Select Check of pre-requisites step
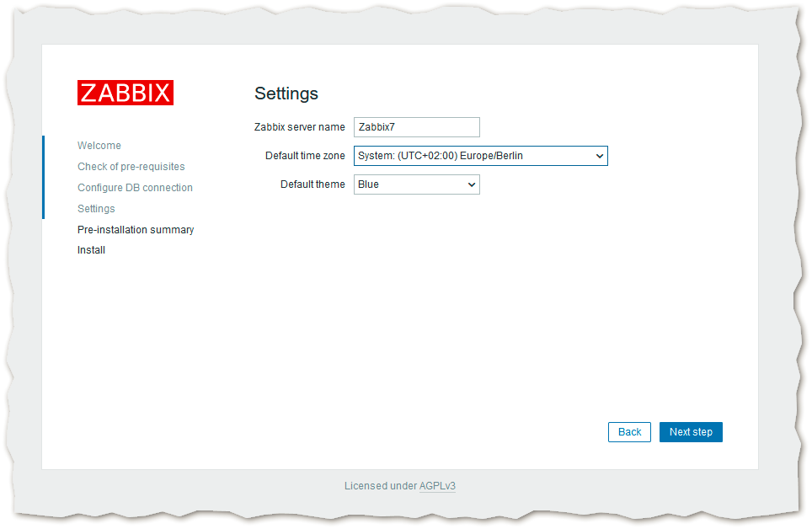812x529 pixels. click(131, 167)
